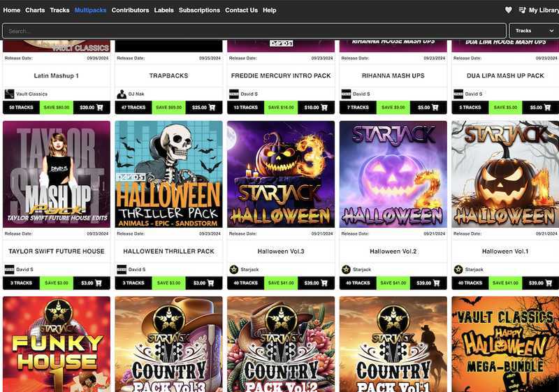Open Country Pack Vol.1 cover art

[393, 344]
